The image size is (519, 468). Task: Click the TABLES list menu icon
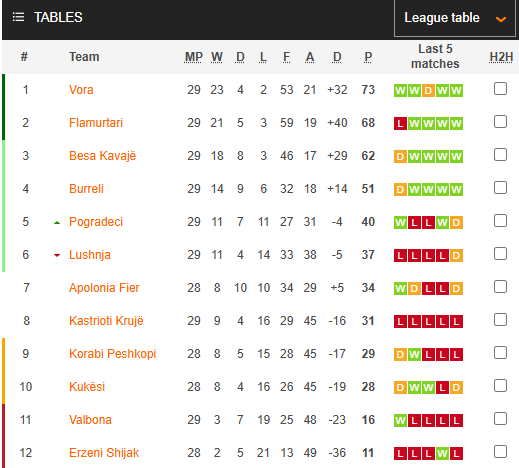point(18,17)
